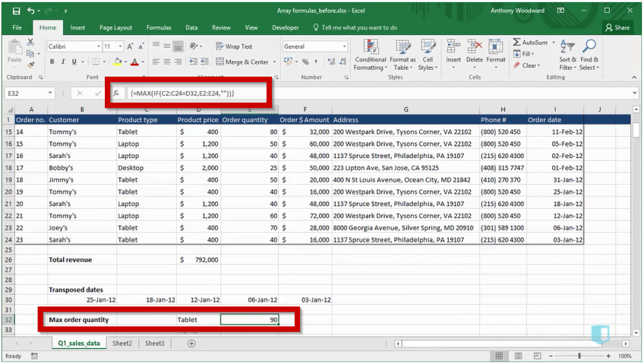The image size is (644, 364).
Task: Click Increase Decimal icon
Action: (x=331, y=62)
